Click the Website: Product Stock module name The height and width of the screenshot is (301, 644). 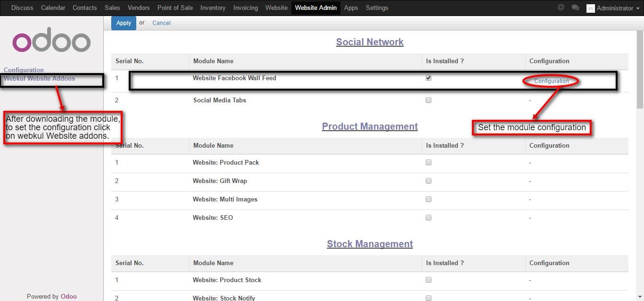[x=227, y=280]
